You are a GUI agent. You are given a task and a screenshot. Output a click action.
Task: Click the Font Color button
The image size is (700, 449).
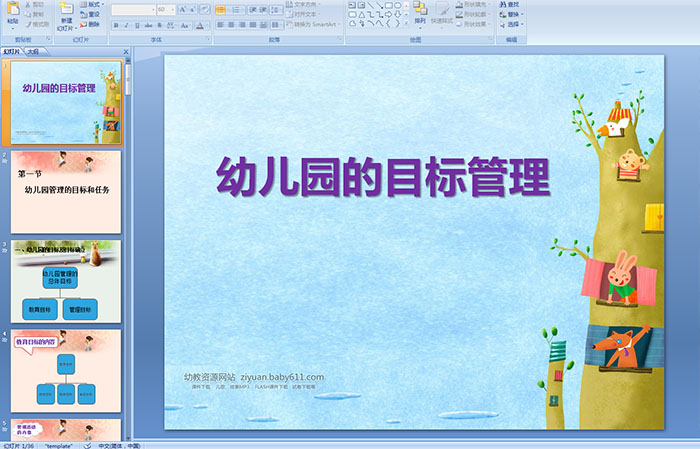[x=200, y=25]
